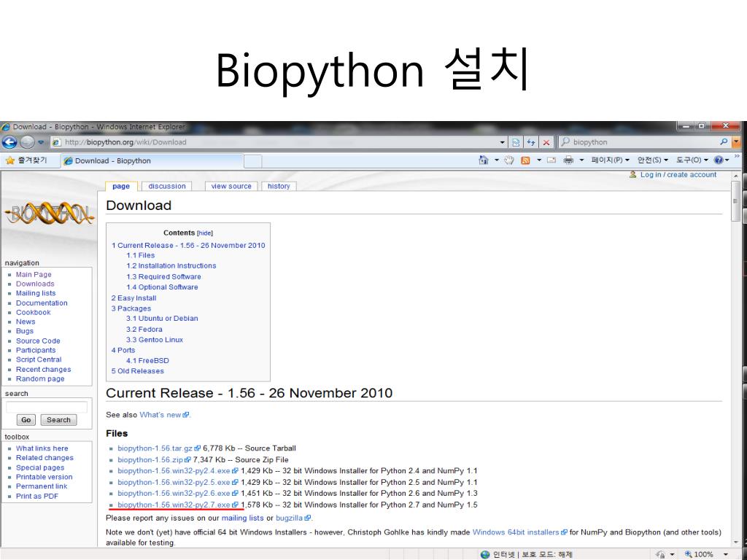Viewport: 747px width, 560px height.
Task: Open the zoom level dropdown arrow
Action: pos(726,554)
